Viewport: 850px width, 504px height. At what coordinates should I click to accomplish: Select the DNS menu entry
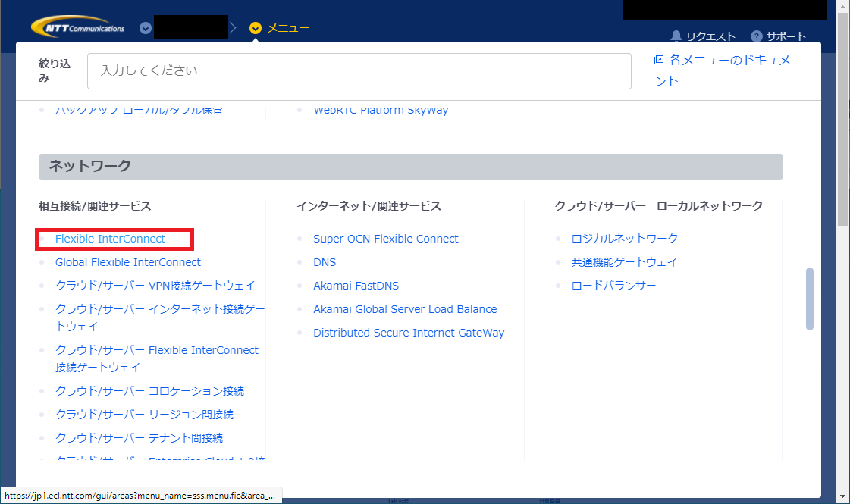(x=325, y=262)
